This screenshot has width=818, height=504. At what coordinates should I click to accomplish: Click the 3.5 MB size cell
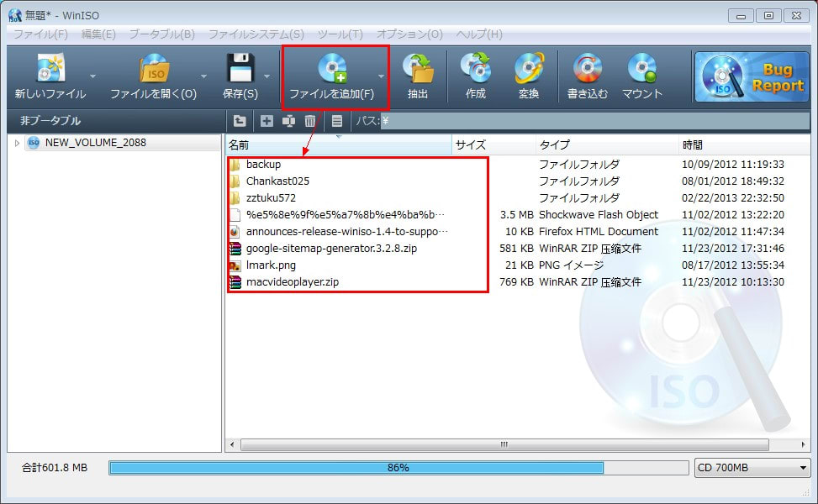click(x=516, y=215)
